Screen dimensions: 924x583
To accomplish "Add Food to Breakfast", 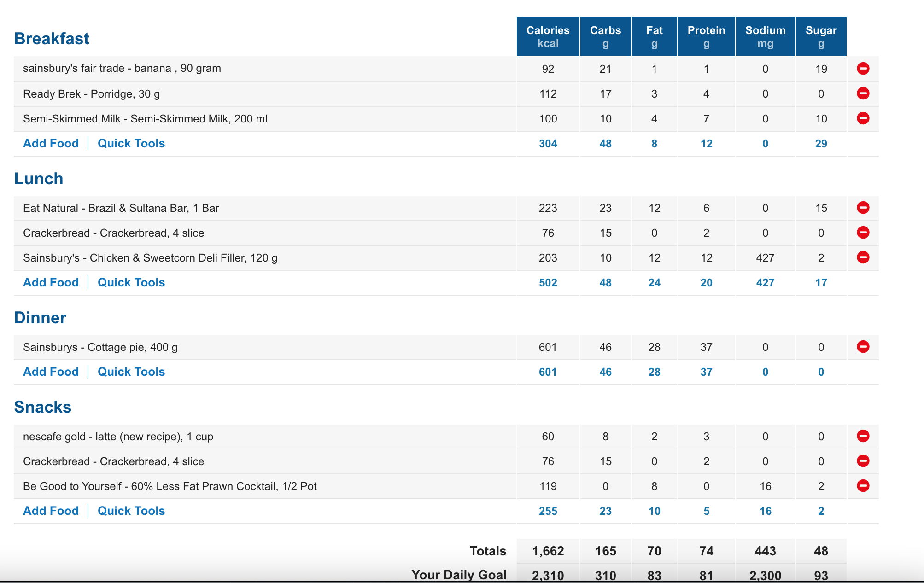I will 51,143.
